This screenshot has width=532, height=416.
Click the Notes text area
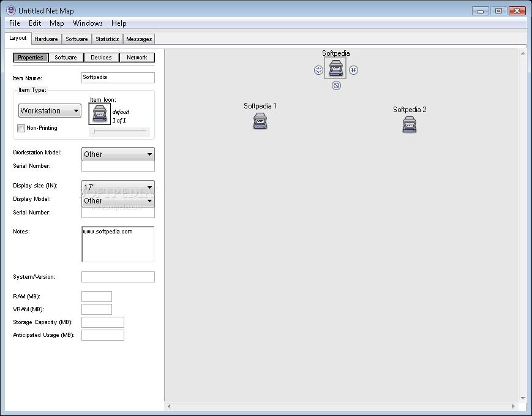point(118,244)
